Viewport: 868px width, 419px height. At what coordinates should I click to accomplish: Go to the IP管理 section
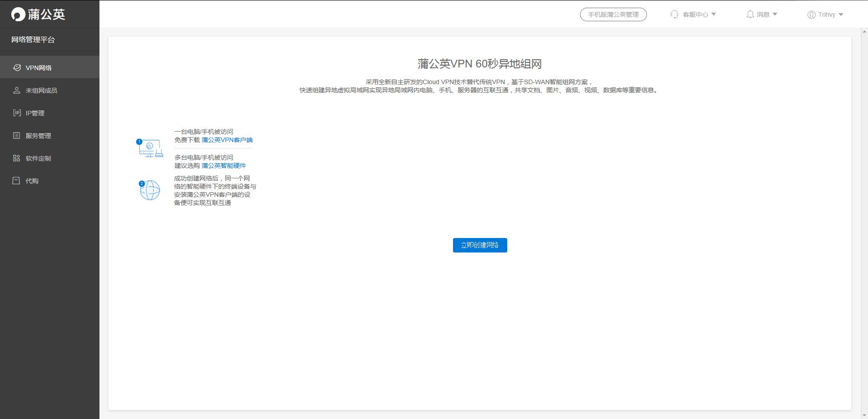point(50,113)
